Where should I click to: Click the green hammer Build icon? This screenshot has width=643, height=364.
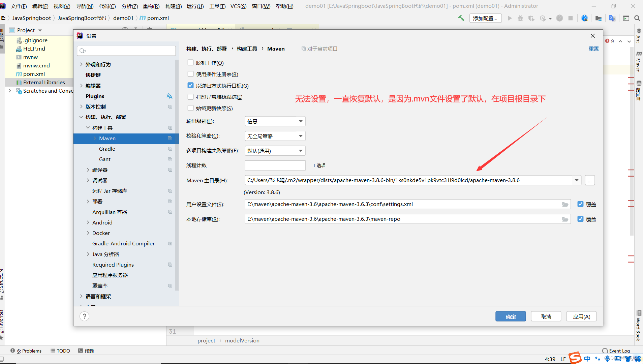click(x=461, y=18)
